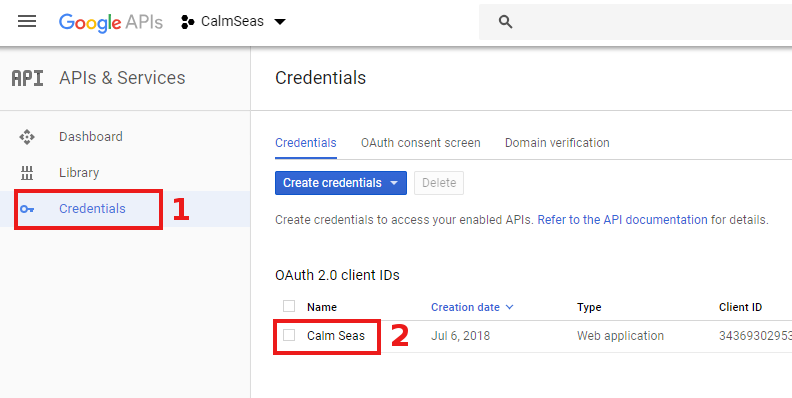Select Library in the sidebar
This screenshot has height=398, width=792.
[79, 173]
